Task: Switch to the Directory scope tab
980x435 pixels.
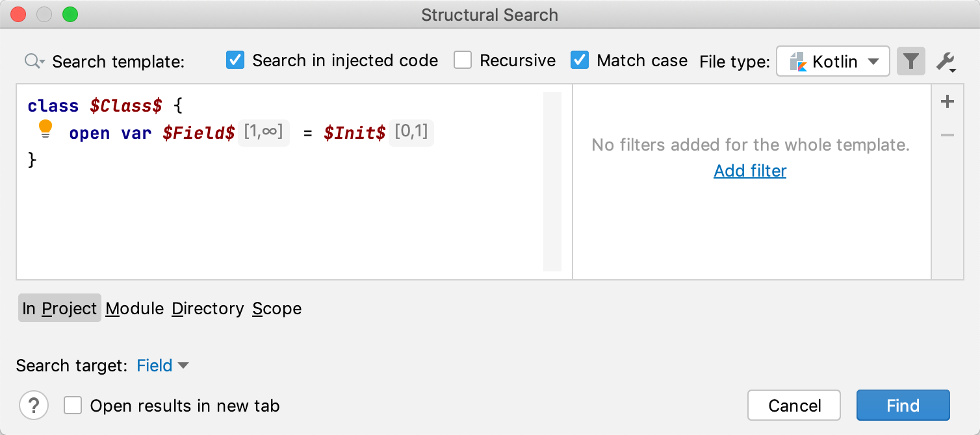Action: [x=207, y=308]
